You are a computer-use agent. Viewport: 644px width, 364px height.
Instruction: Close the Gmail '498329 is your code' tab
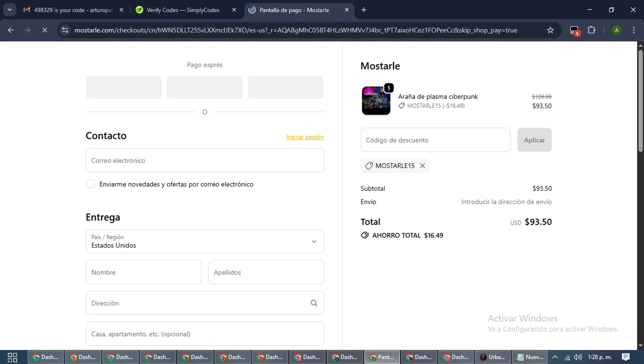pos(122,10)
